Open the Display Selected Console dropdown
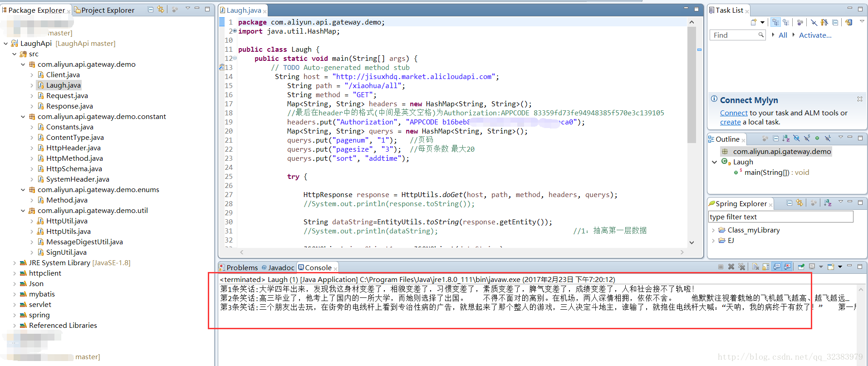This screenshot has width=868, height=366. click(821, 267)
